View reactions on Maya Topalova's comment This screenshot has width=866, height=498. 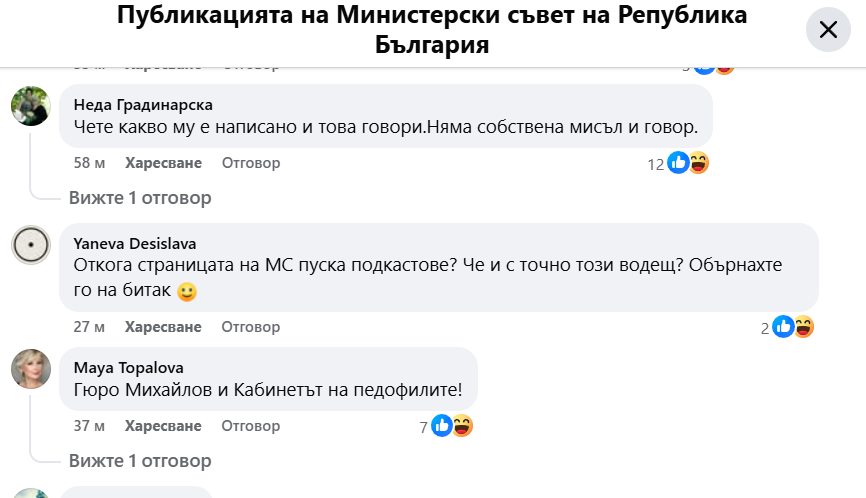tap(450, 427)
